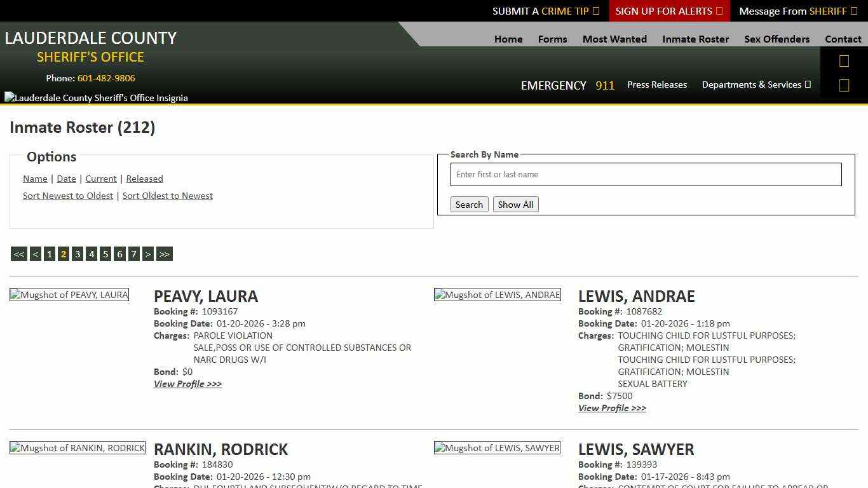Navigate to the Most Wanted page
Image resolution: width=868 pixels, height=488 pixels.
(x=614, y=39)
